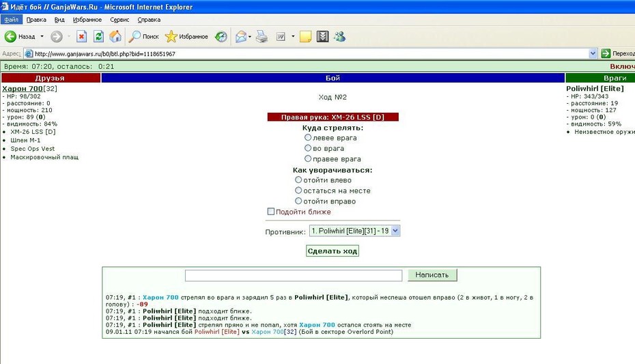635x364 pixels.
Task: Click the Research toolbar icon
Action: [322, 36]
